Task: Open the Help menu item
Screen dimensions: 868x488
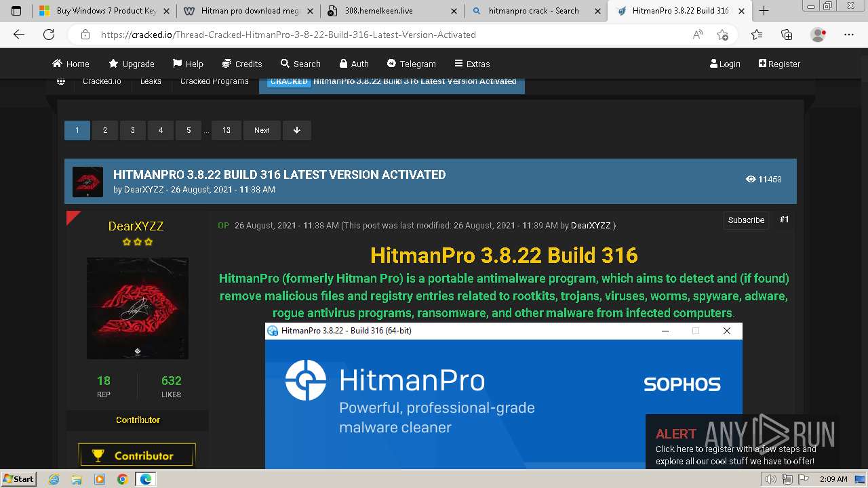Action: pos(188,64)
